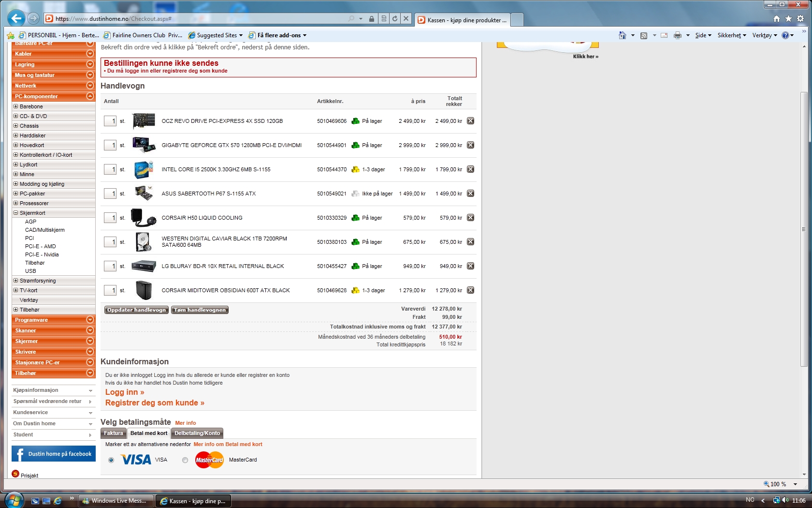Open the PERSONBIL favorites bar link
The image size is (812, 508).
59,35
